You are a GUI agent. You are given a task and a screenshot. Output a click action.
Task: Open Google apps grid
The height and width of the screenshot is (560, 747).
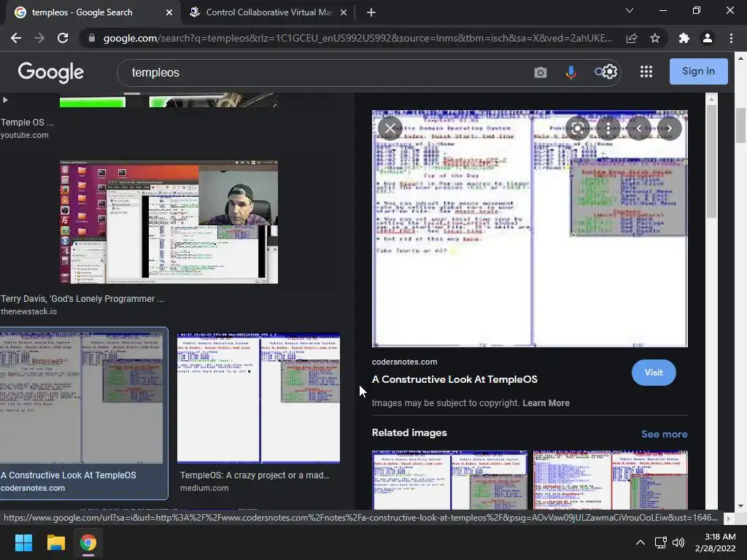pyautogui.click(x=646, y=71)
